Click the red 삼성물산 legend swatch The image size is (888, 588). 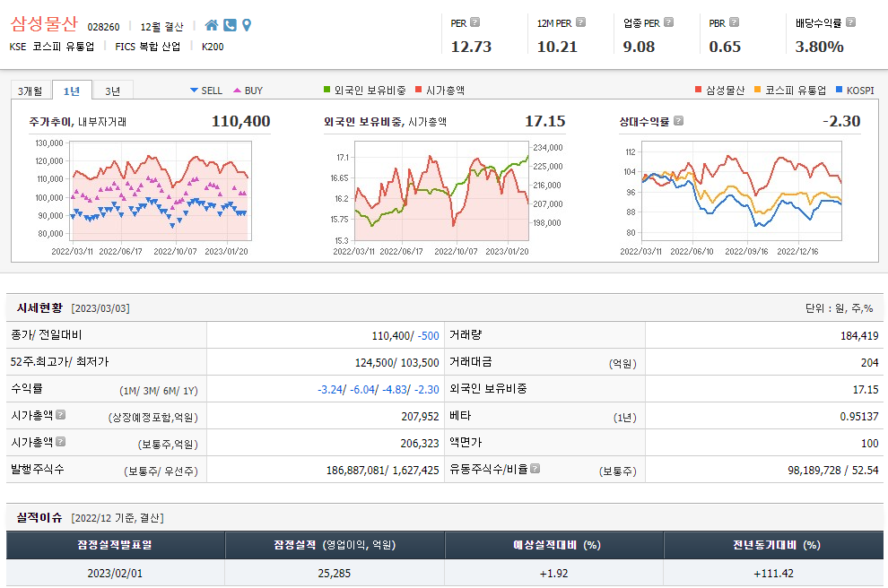[x=698, y=90]
